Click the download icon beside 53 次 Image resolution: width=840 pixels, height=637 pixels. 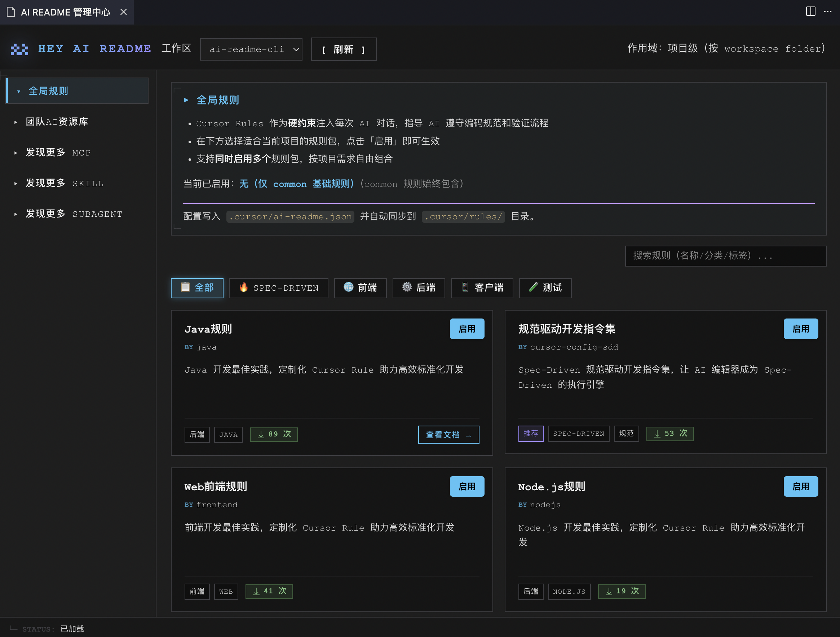657,434
